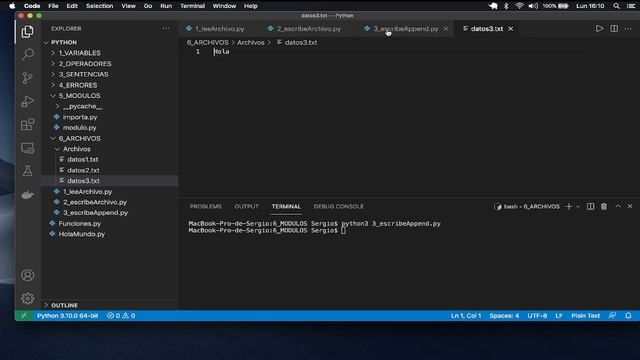The image size is (640, 360).
Task: Open the Manage gear icon
Action: point(27,298)
